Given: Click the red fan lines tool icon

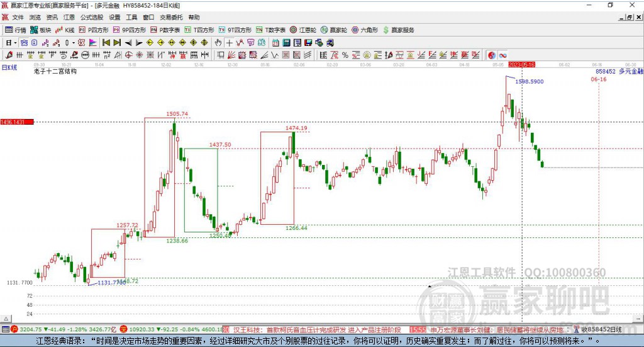Looking at the screenshot, I should tap(231, 55).
